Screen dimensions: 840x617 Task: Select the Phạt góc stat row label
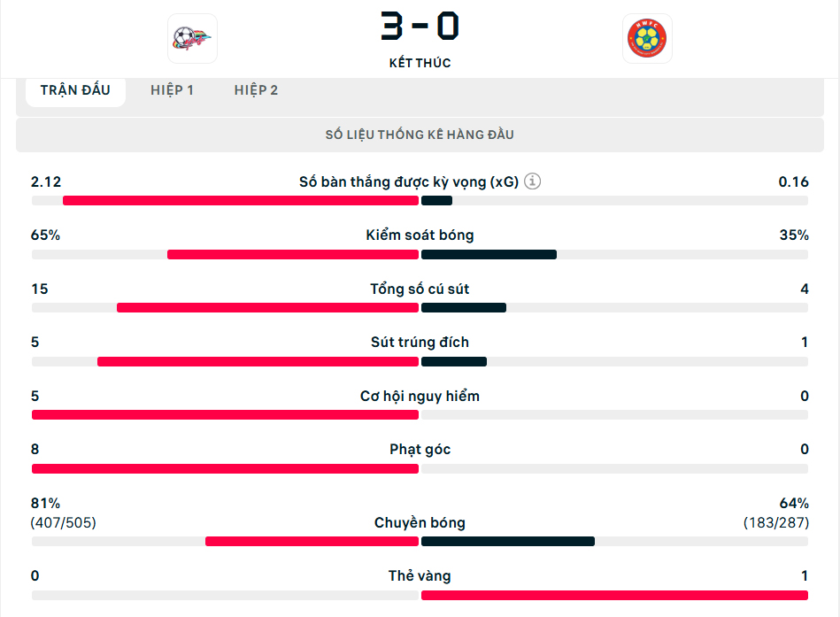[x=420, y=449]
